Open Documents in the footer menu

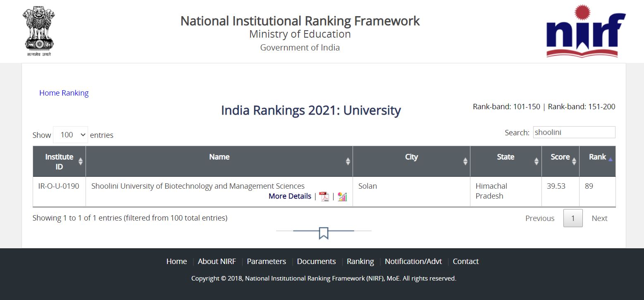(x=317, y=262)
